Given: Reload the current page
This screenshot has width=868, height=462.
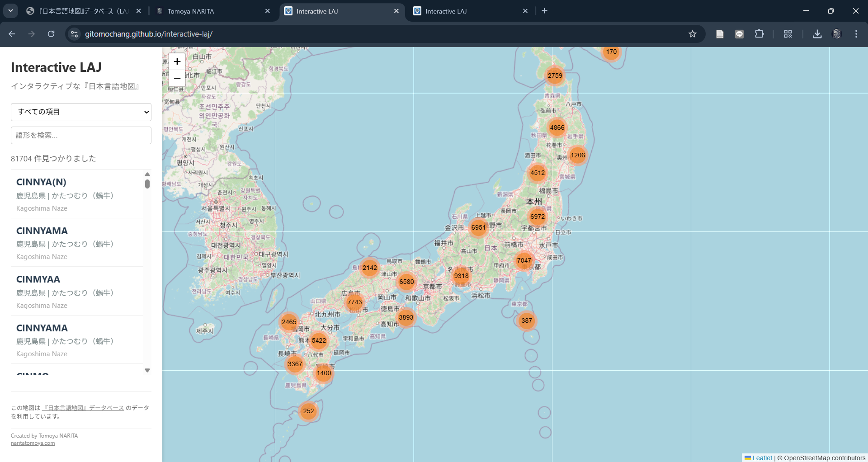Looking at the screenshot, I should pos(51,34).
